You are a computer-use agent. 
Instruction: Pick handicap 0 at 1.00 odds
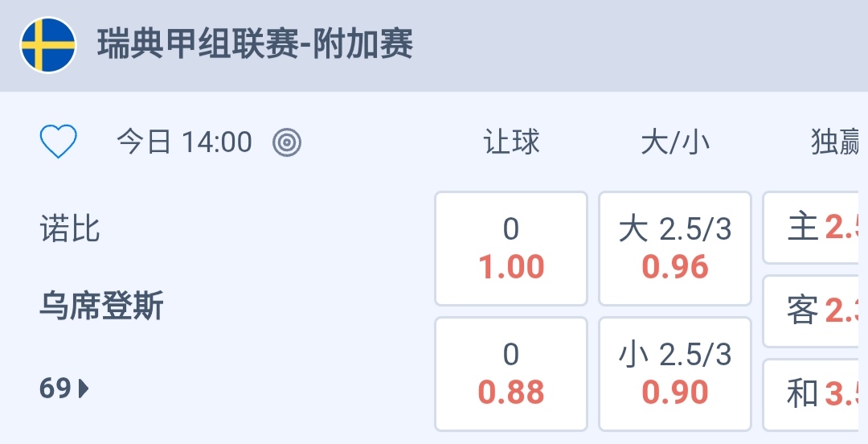511,249
